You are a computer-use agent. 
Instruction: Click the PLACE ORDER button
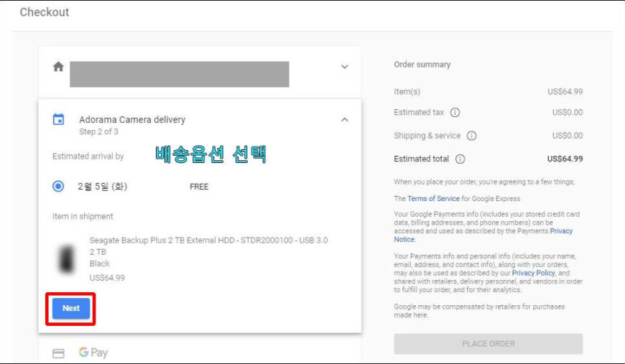click(x=489, y=344)
